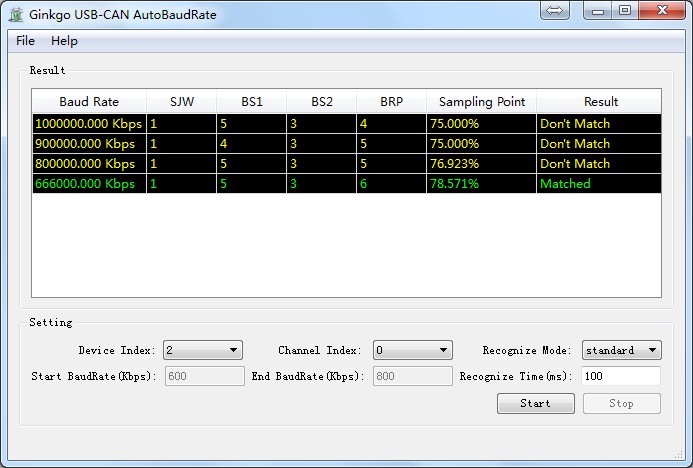Click Don't Match in the 1000000.000 Kbps row
This screenshot has width=693, height=468.
click(x=599, y=124)
